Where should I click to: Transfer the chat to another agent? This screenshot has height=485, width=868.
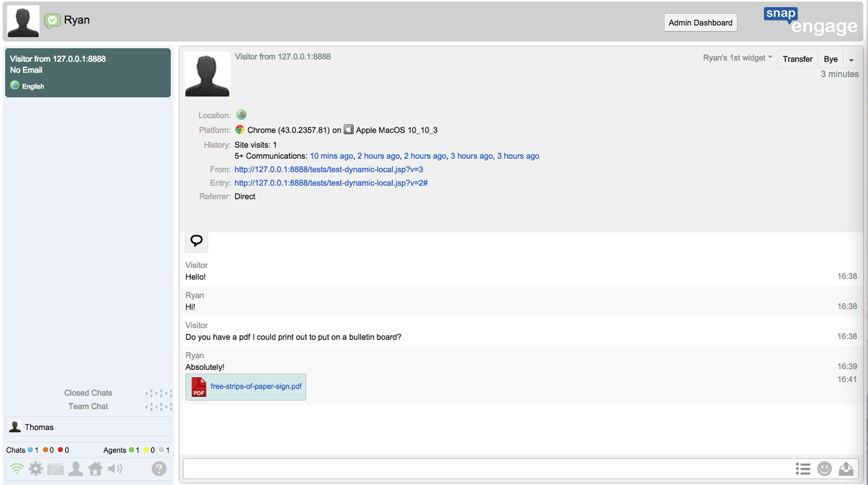pos(797,59)
